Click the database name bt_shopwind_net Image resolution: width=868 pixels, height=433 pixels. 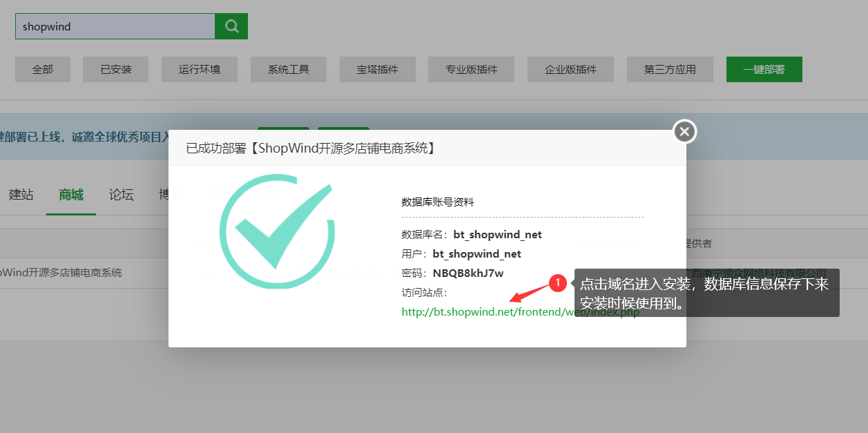[497, 235]
